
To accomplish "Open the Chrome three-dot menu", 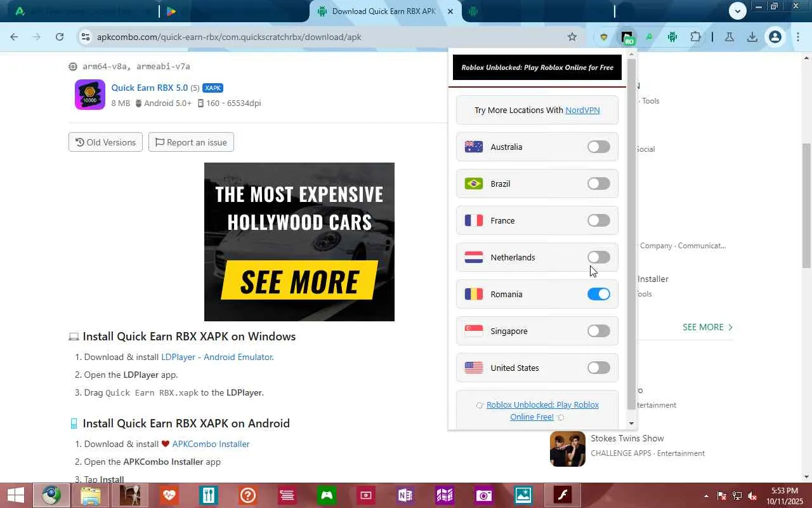I will point(798,37).
